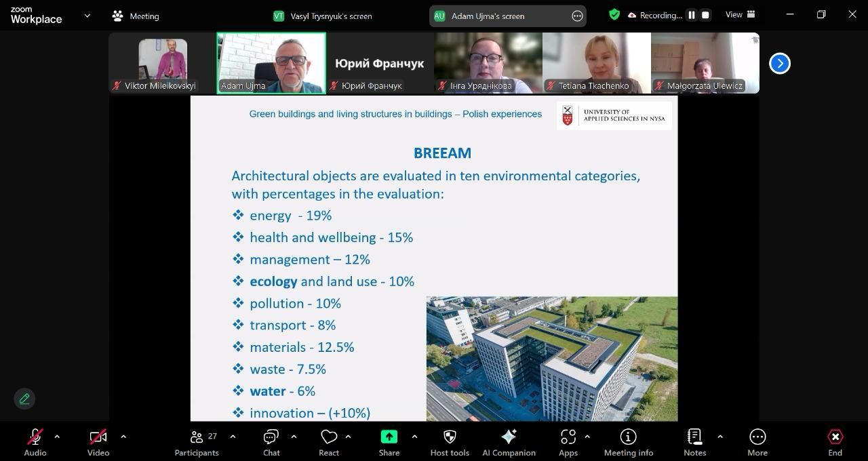Turn on the camera Video button
The height and width of the screenshot is (461, 868).
[98, 442]
